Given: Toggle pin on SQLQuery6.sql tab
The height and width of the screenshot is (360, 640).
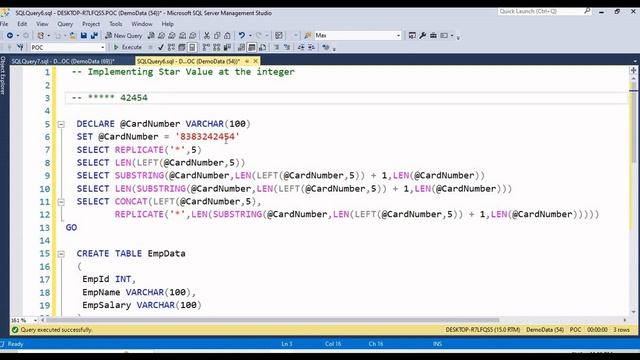Looking at the screenshot, I should [247, 61].
